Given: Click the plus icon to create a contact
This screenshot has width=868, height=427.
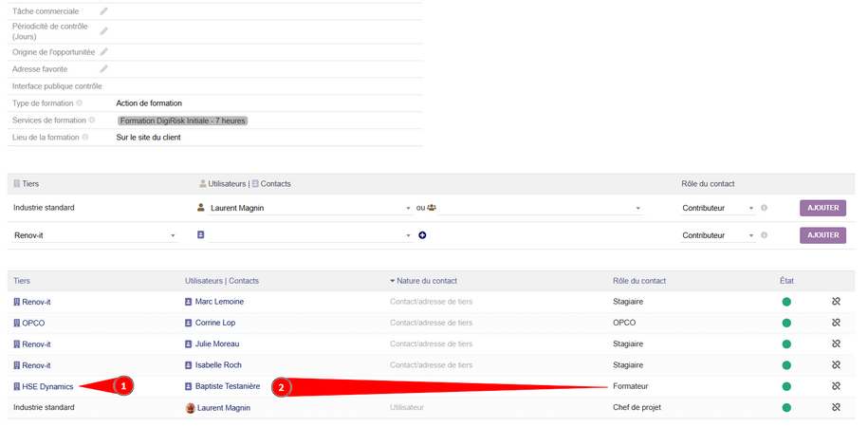Looking at the screenshot, I should (x=422, y=235).
